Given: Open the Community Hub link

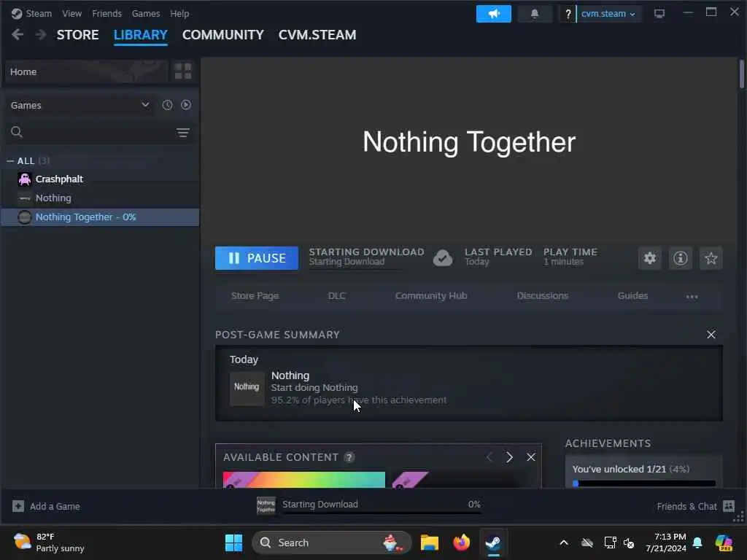Looking at the screenshot, I should click(431, 296).
